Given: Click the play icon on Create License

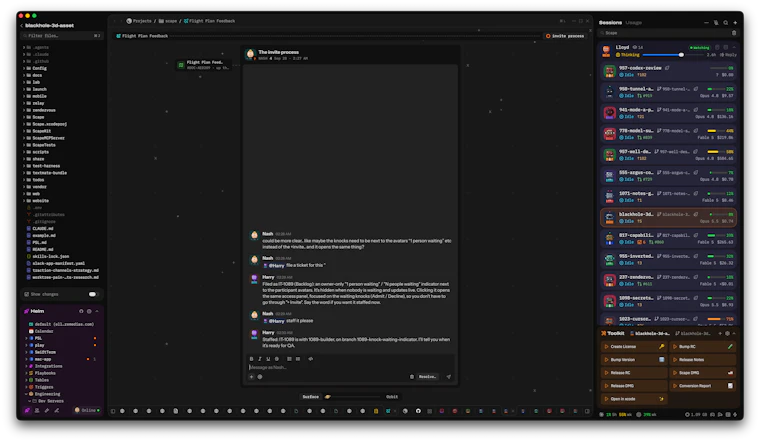Looking at the screenshot, I should click(x=606, y=347).
